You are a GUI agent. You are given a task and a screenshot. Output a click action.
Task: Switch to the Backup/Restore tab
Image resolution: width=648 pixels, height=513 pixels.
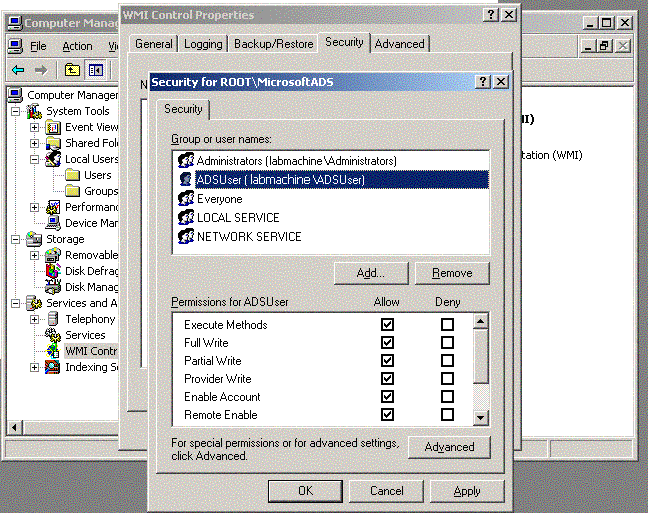click(274, 44)
